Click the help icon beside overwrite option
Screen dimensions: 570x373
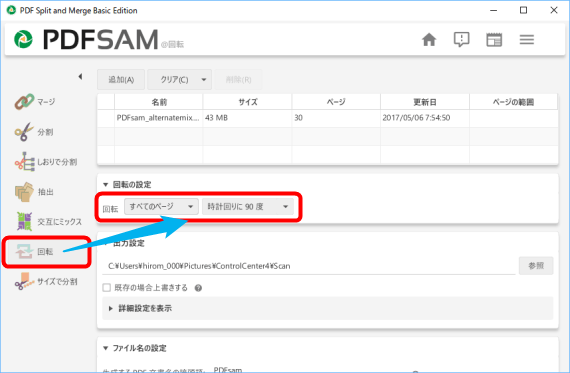coord(198,288)
